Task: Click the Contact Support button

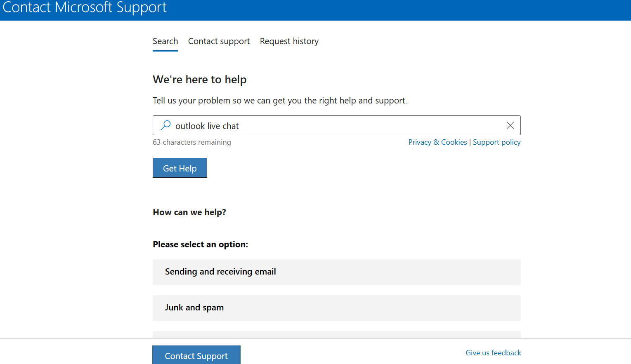Action: 196,355
